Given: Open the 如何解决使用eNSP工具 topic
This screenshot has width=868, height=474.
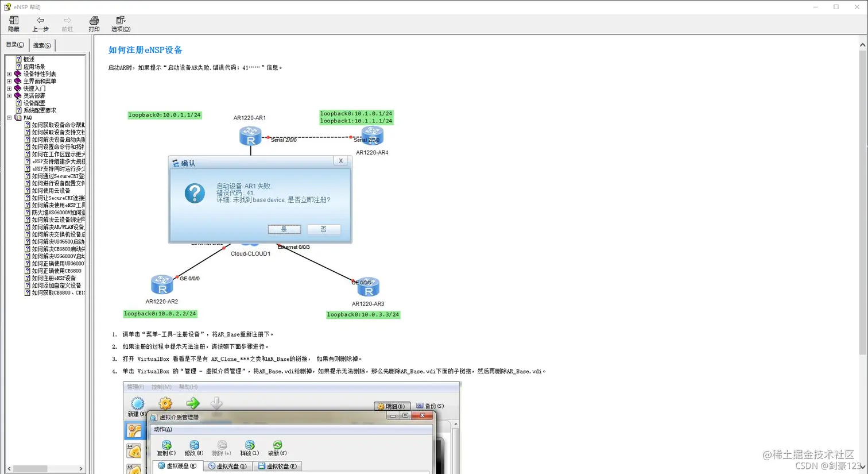Looking at the screenshot, I should coord(58,205).
